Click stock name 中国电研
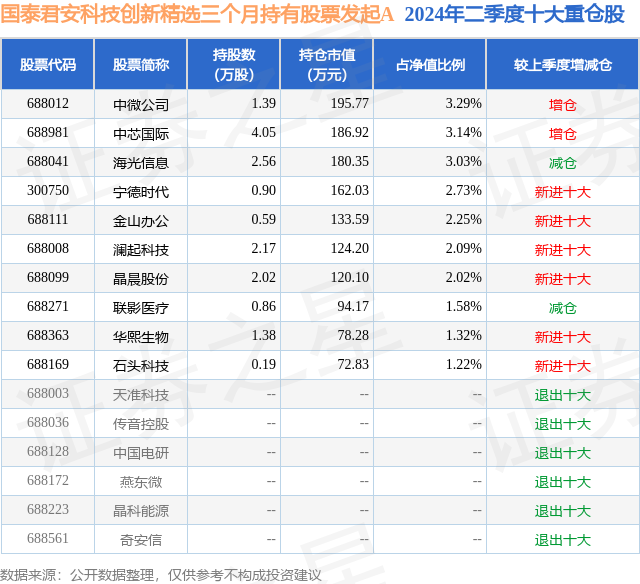640x584 pixels. coord(141,453)
